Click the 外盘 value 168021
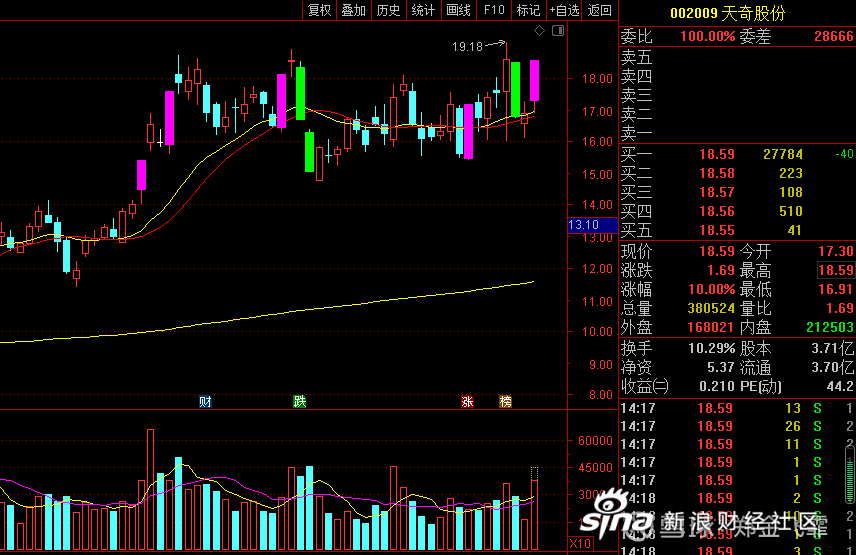The width and height of the screenshot is (856, 555). coord(711,327)
